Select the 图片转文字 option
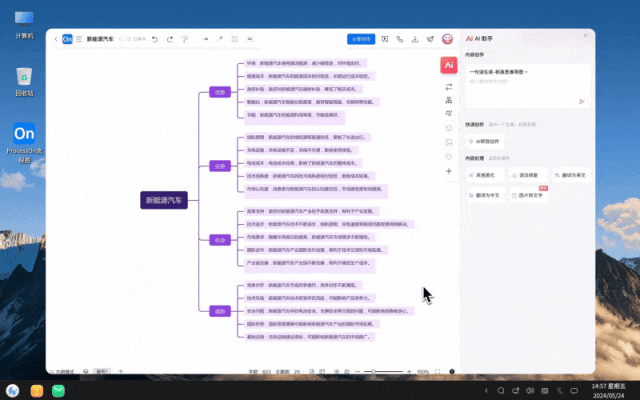This screenshot has width=640, height=400. pyautogui.click(x=531, y=193)
